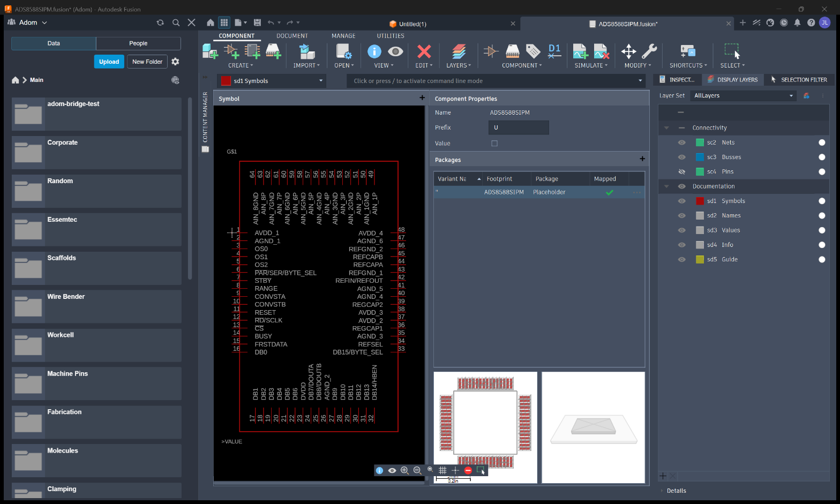Add a new package with plus button
Screen dimensions: 840x504
point(642,159)
